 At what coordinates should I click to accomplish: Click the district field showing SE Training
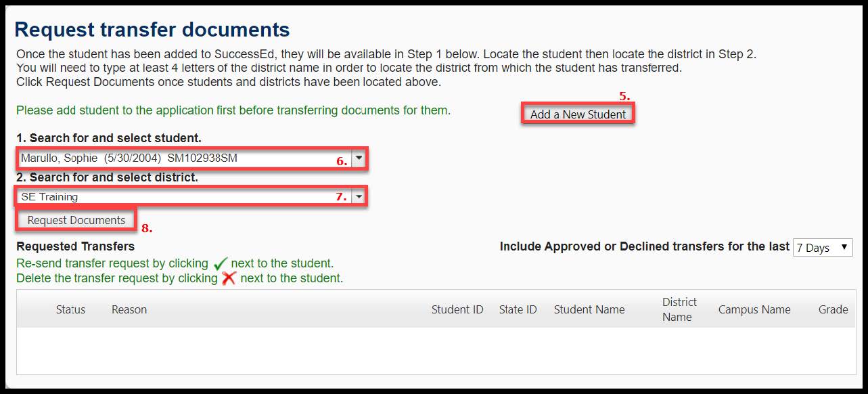176,197
